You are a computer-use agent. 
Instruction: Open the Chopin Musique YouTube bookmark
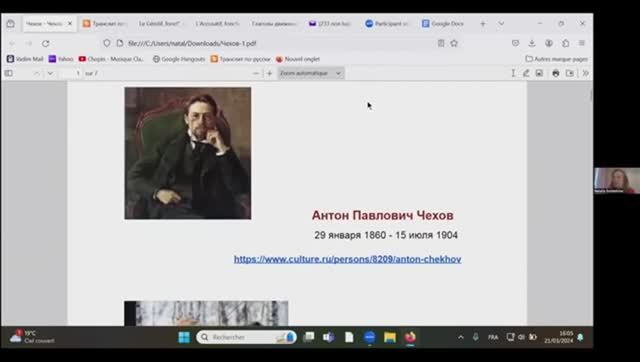click(111, 59)
